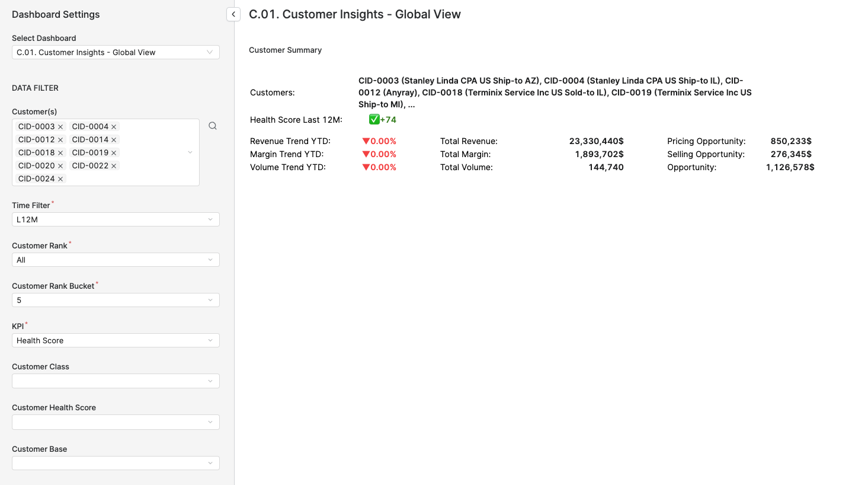Expand the Customer(s) selection list chevron
This screenshot has height=485, width=868.
click(190, 152)
